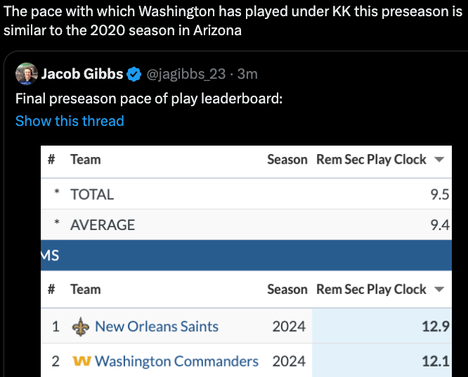Open the @jagibbs_23 handle
The image size is (468, 377).
186,74
